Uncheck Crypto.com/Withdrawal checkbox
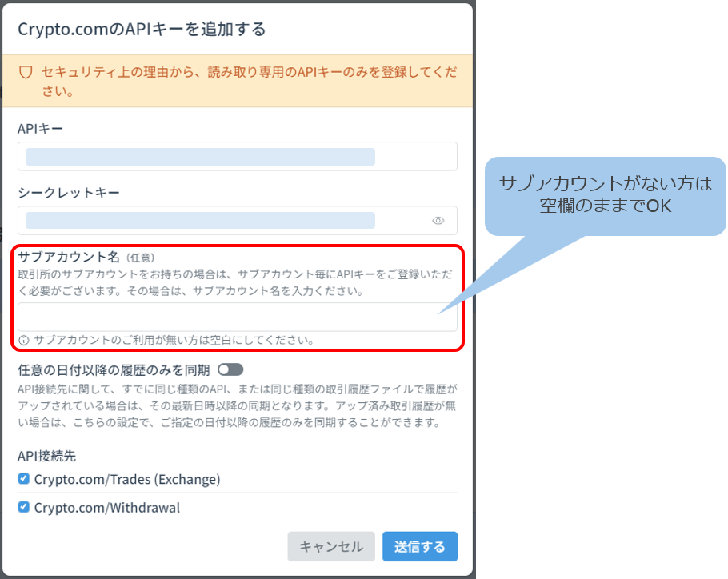728x579 pixels. pos(24,507)
